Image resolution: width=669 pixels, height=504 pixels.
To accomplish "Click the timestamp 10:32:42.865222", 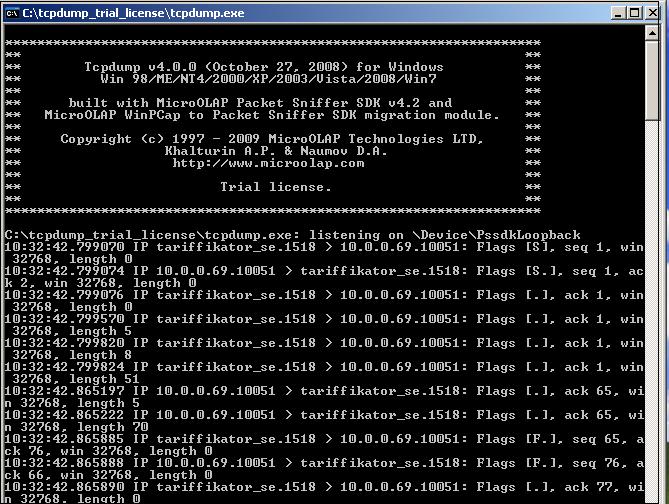I will 64,415.
